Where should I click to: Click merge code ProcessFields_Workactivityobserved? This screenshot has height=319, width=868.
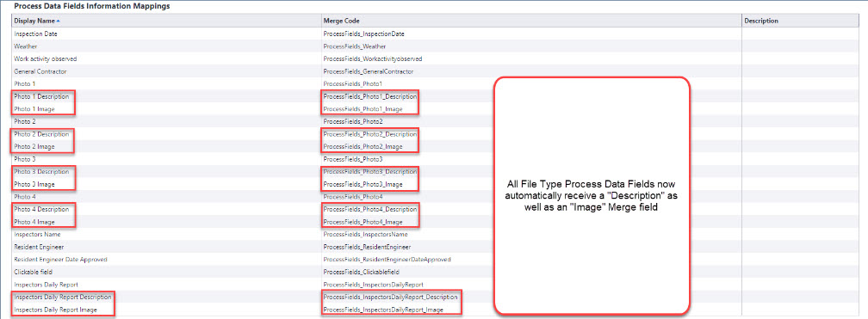coord(373,58)
